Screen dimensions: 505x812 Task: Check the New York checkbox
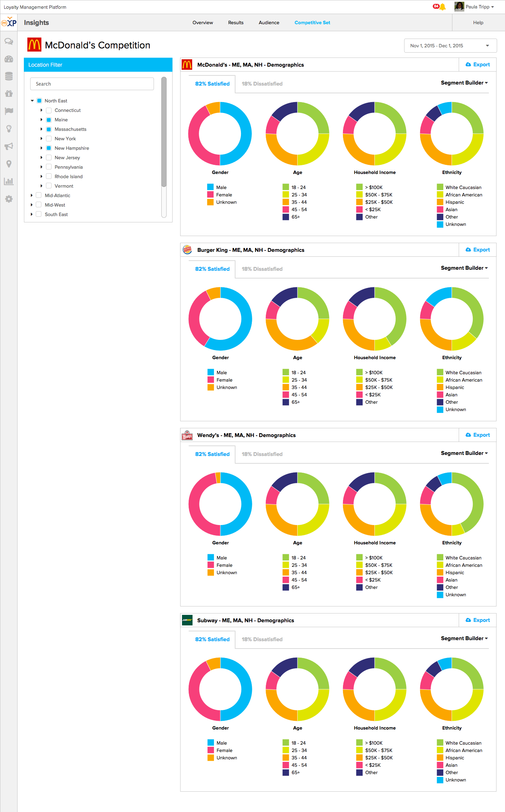pyautogui.click(x=49, y=139)
